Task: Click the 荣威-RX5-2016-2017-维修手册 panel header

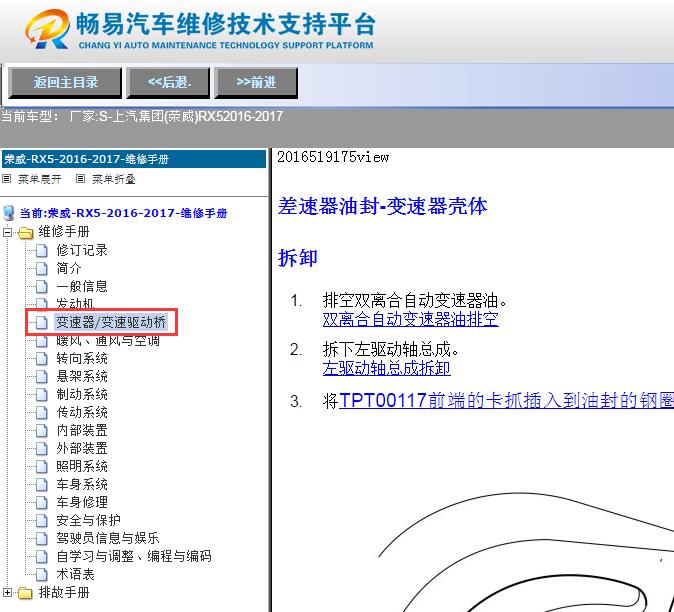Action: [134, 159]
